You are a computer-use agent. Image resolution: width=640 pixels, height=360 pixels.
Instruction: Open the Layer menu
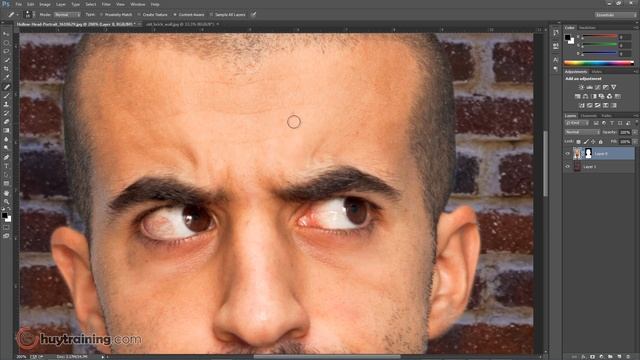pyautogui.click(x=60, y=4)
